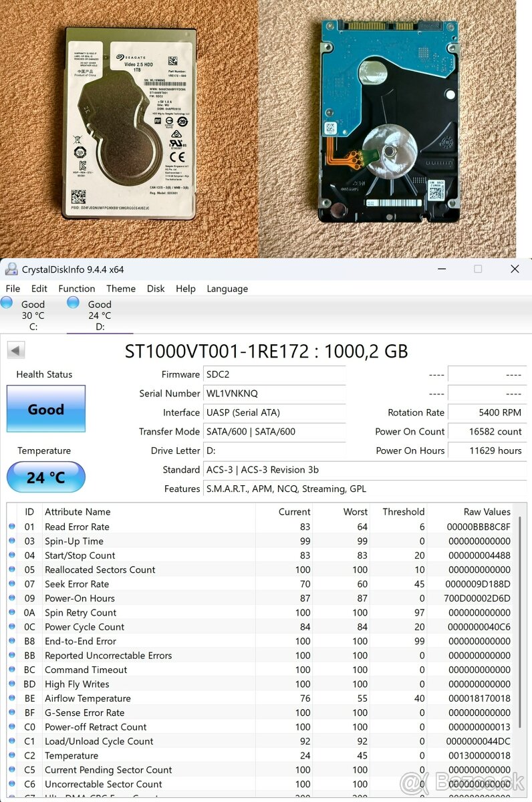
Task: Open the Help menu
Action: 186,289
